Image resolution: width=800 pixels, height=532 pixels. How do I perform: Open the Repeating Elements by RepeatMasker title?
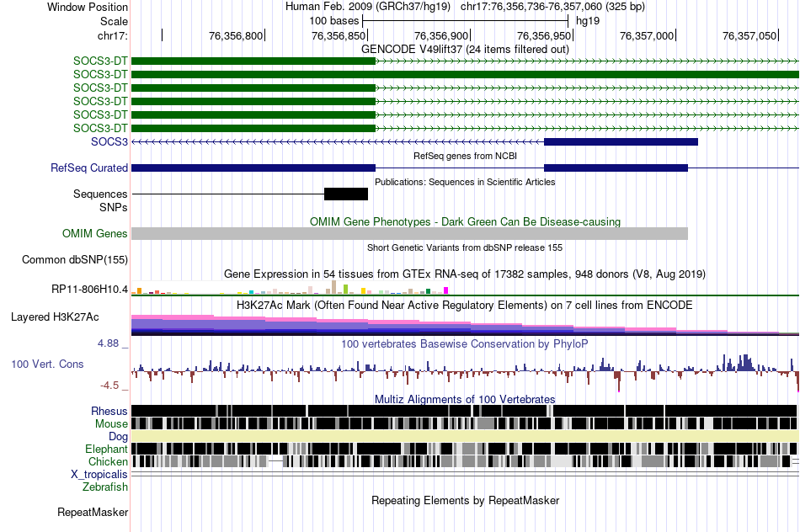click(x=465, y=501)
